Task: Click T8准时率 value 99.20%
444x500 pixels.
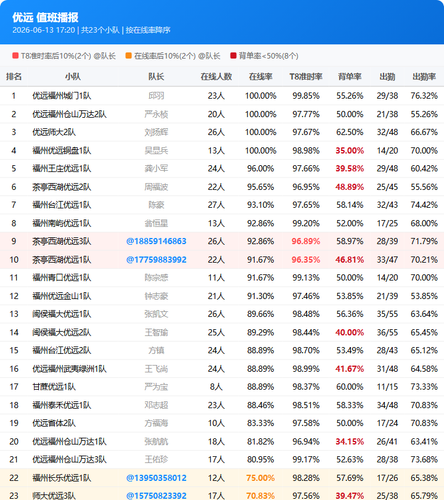Action: click(x=306, y=223)
